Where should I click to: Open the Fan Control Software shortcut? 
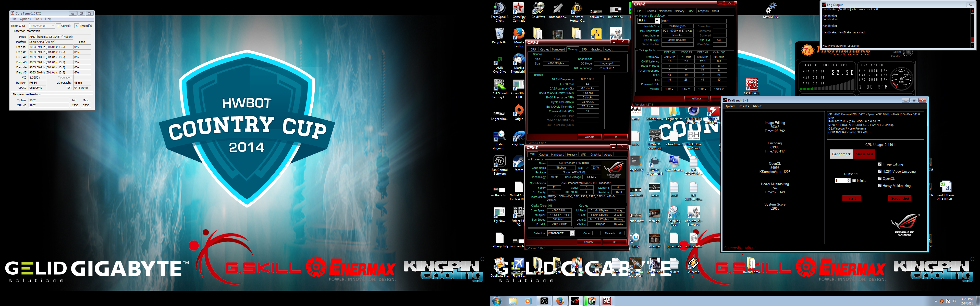point(499,165)
